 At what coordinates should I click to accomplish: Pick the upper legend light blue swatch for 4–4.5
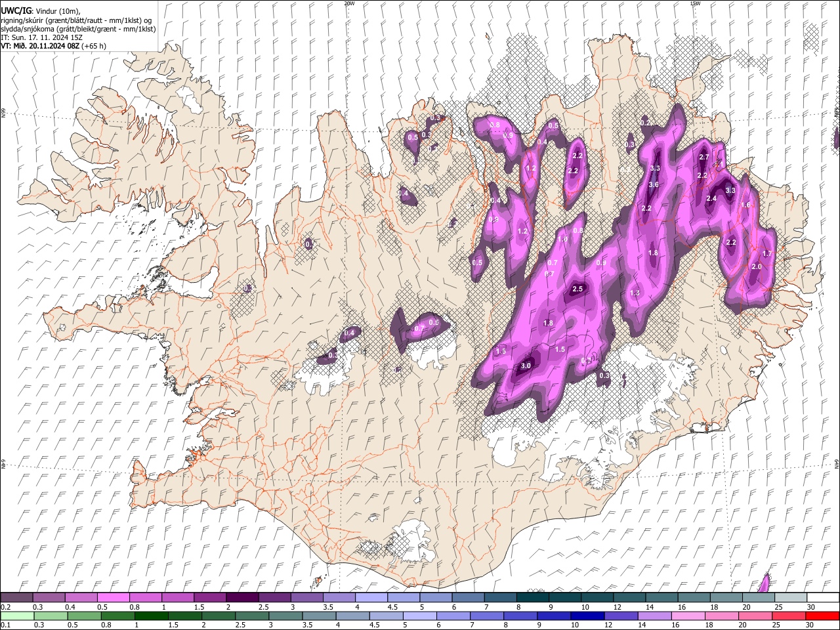tap(371, 598)
